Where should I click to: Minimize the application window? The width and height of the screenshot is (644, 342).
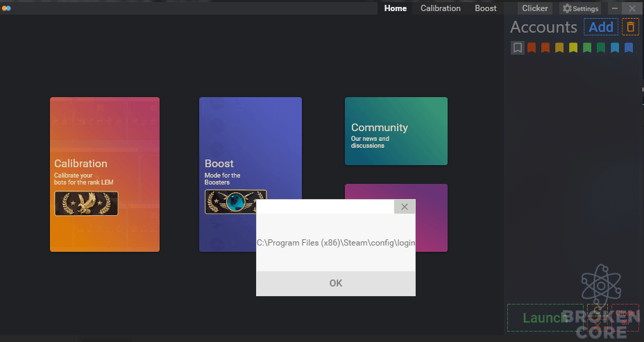coord(614,8)
